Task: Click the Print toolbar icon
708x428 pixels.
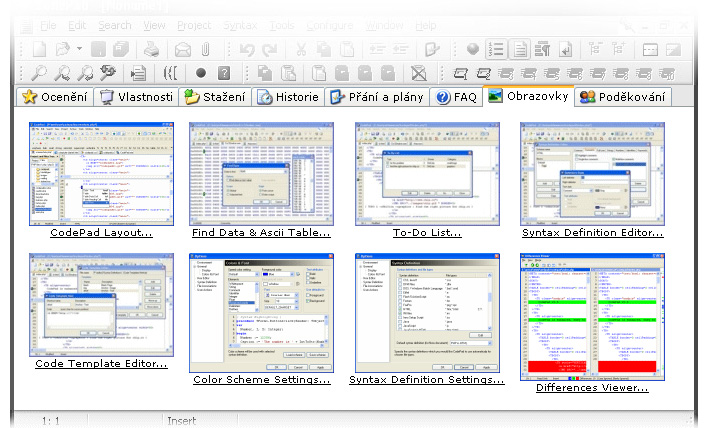Action: [151, 49]
